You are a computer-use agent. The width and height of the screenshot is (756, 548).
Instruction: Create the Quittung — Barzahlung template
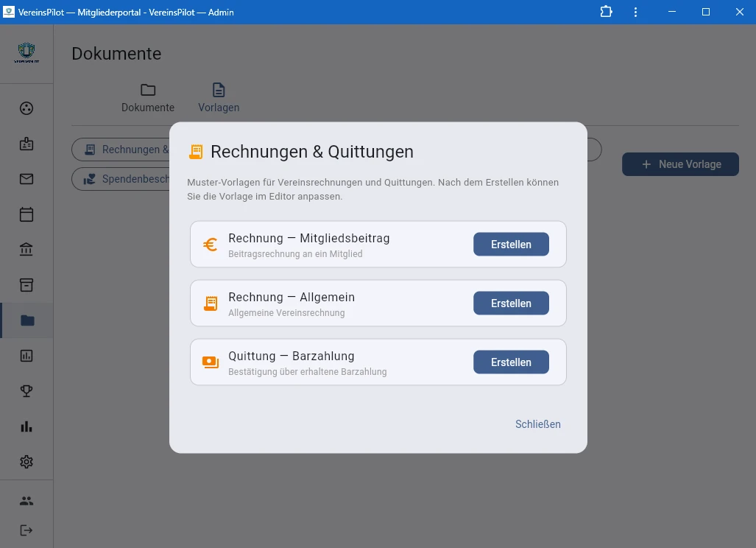[511, 362]
